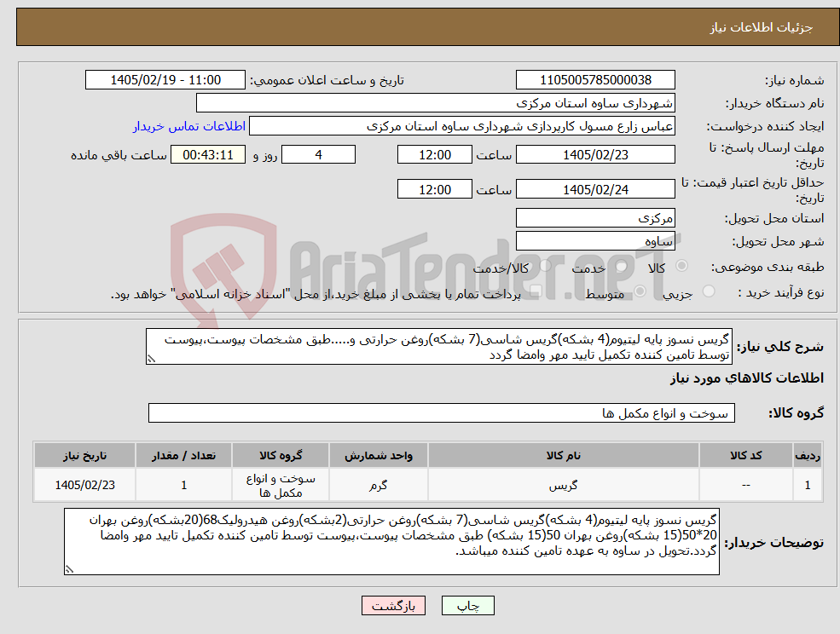Click the اطلاعات کالاهای مورد نیاز section heading
This screenshot has width=840, height=634.
click(747, 378)
